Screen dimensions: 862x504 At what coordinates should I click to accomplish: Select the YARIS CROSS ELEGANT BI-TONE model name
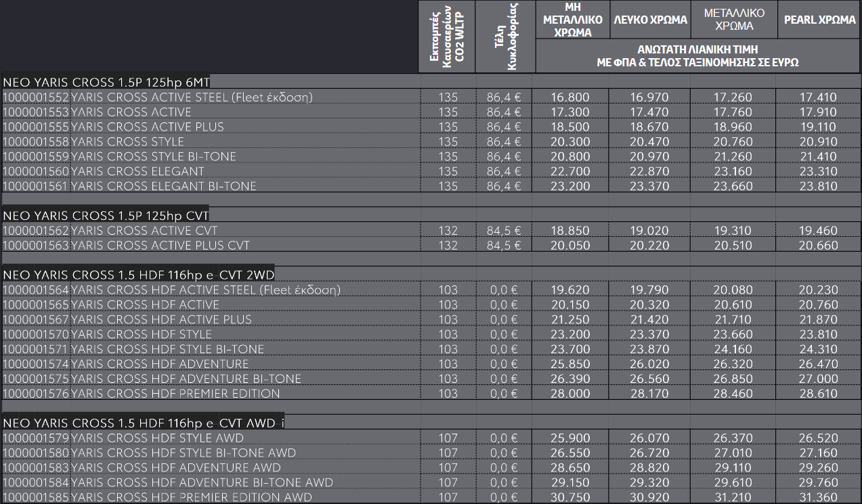(x=163, y=186)
